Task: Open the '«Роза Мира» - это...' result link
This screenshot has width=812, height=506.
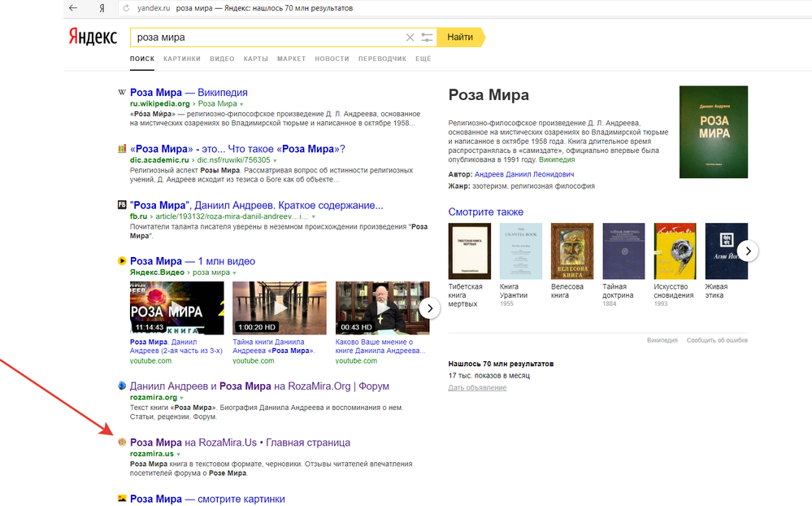Action: (237, 149)
